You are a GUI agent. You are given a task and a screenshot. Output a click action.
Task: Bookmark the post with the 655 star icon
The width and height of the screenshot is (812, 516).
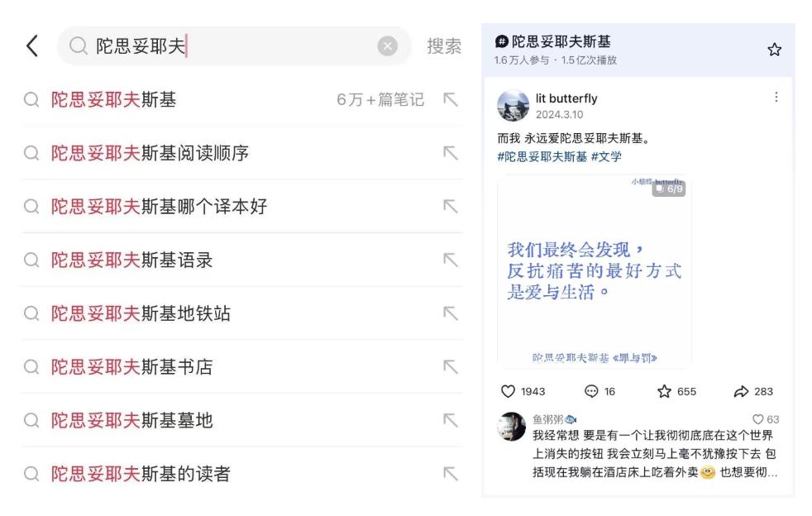click(x=664, y=391)
